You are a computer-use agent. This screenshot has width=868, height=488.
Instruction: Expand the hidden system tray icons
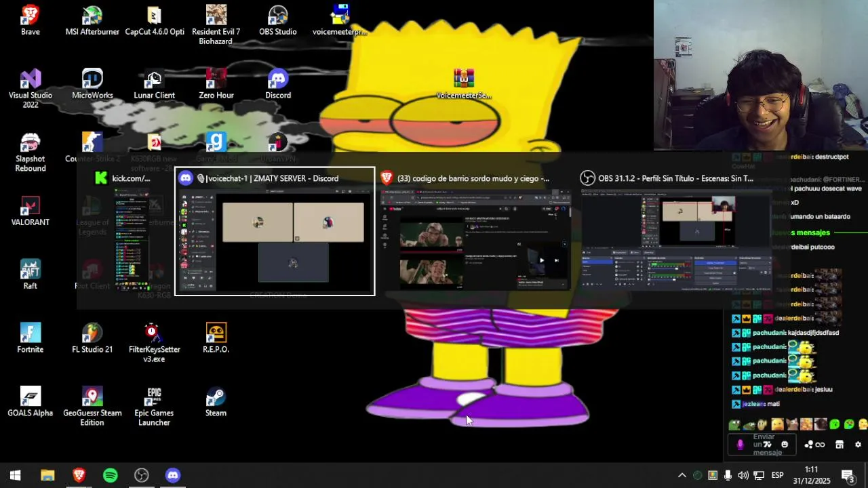[x=682, y=475]
